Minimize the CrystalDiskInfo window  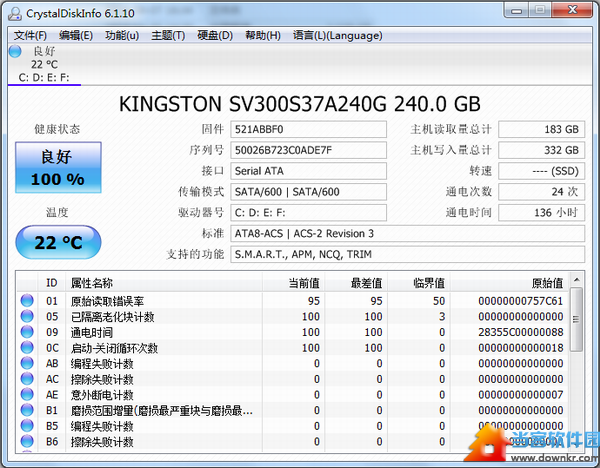[x=517, y=10]
